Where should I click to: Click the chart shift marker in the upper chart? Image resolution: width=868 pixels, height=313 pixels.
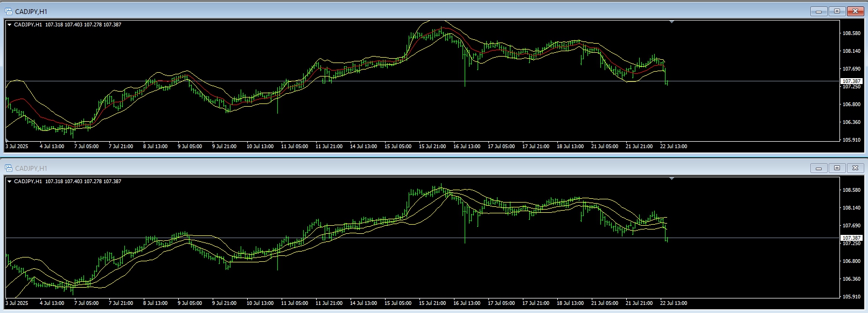(671, 22)
